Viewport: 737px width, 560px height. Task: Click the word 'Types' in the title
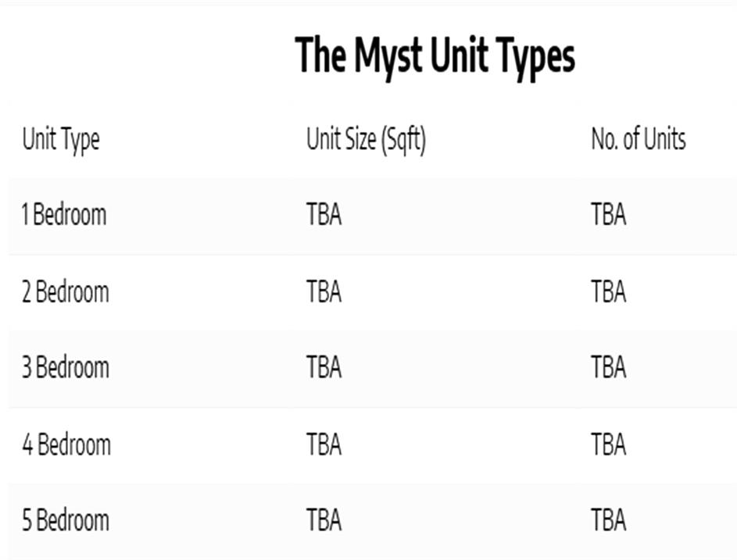[531, 55]
